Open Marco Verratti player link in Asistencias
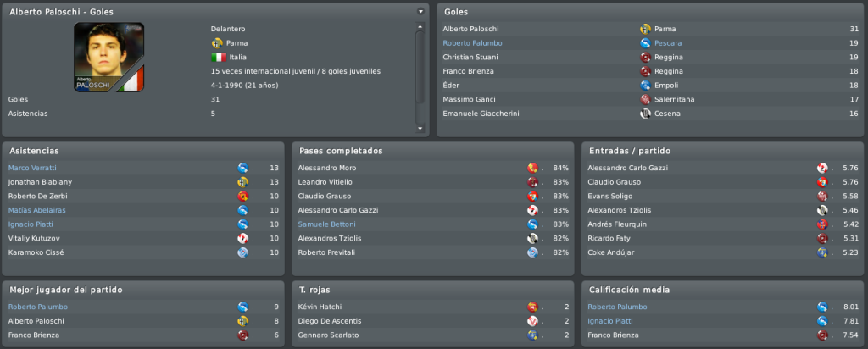Screen dimensions: 868x349 [32, 168]
